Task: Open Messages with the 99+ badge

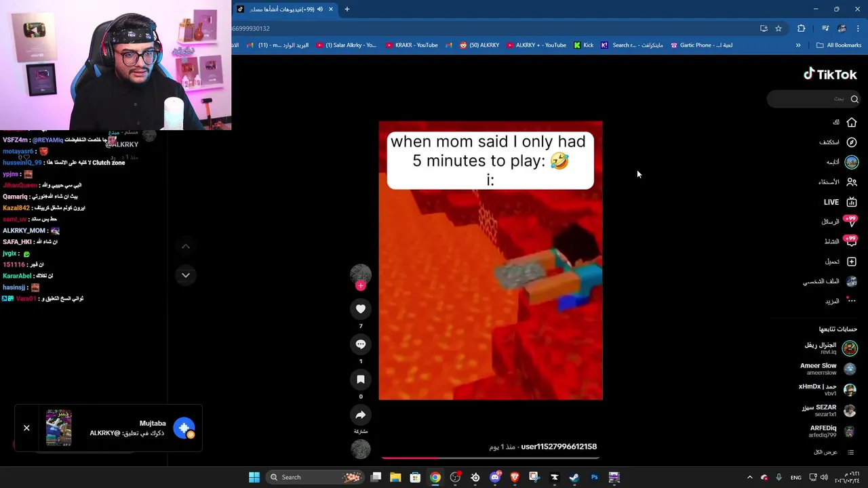Action: coord(840,222)
